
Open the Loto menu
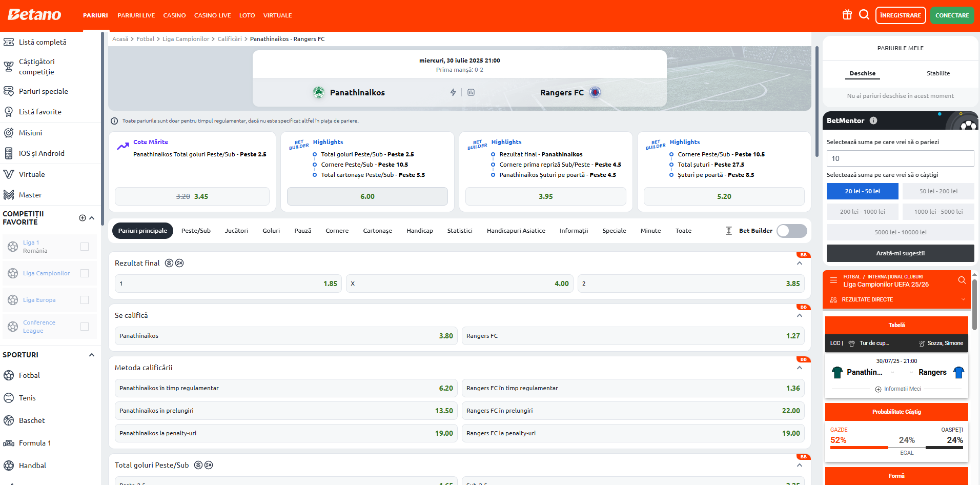247,15
